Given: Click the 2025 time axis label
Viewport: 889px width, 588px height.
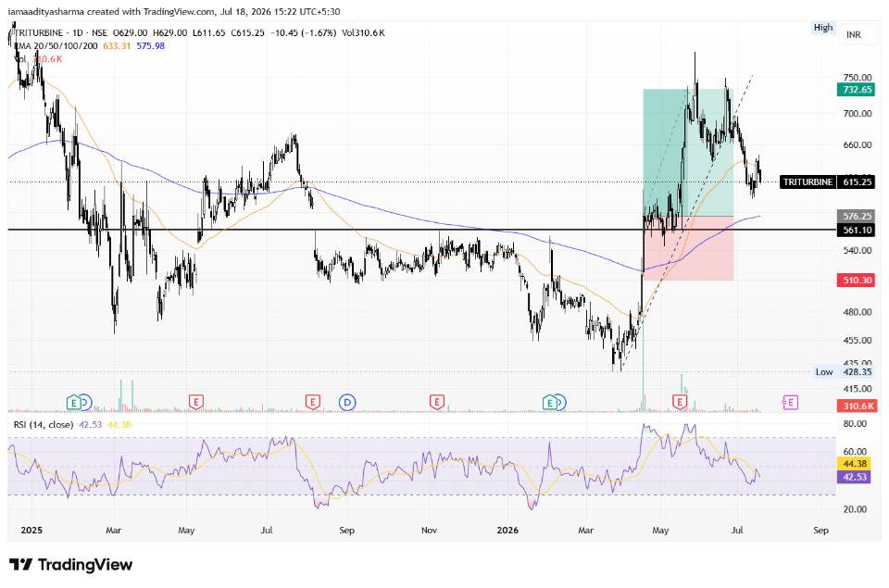Looking at the screenshot, I should coord(31,531).
